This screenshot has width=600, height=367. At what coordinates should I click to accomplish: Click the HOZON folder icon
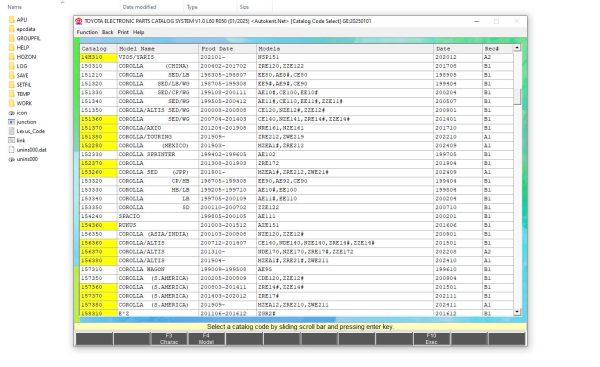(11, 57)
